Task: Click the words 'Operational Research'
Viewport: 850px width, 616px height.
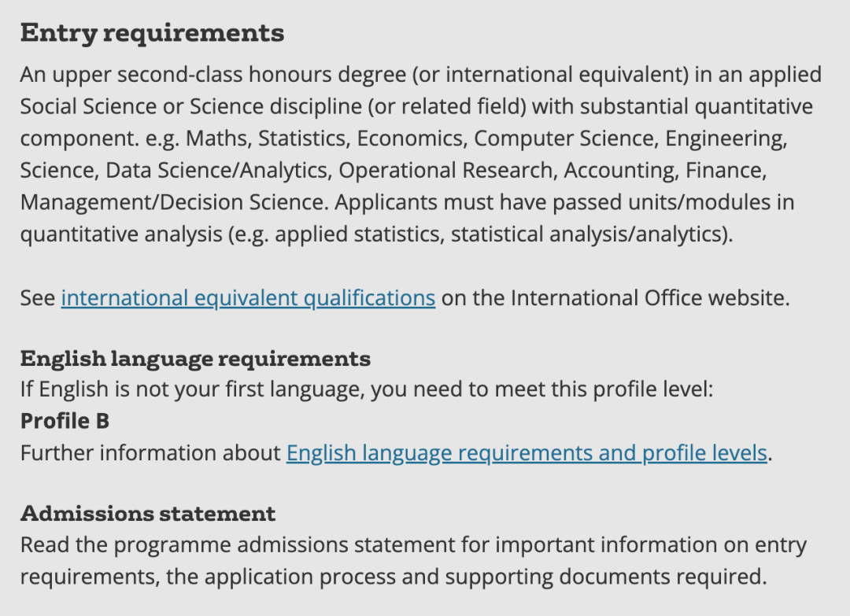Action: [x=445, y=170]
